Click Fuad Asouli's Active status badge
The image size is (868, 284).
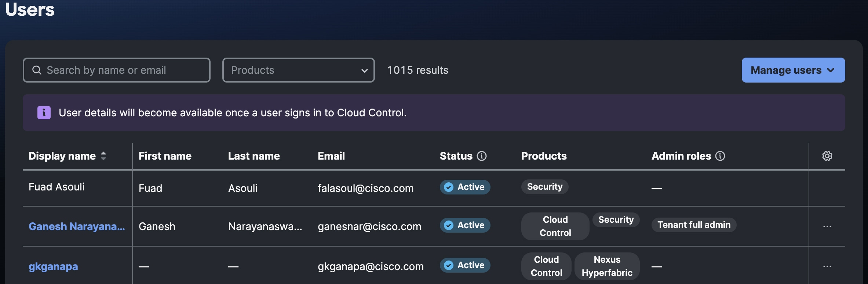pos(465,187)
